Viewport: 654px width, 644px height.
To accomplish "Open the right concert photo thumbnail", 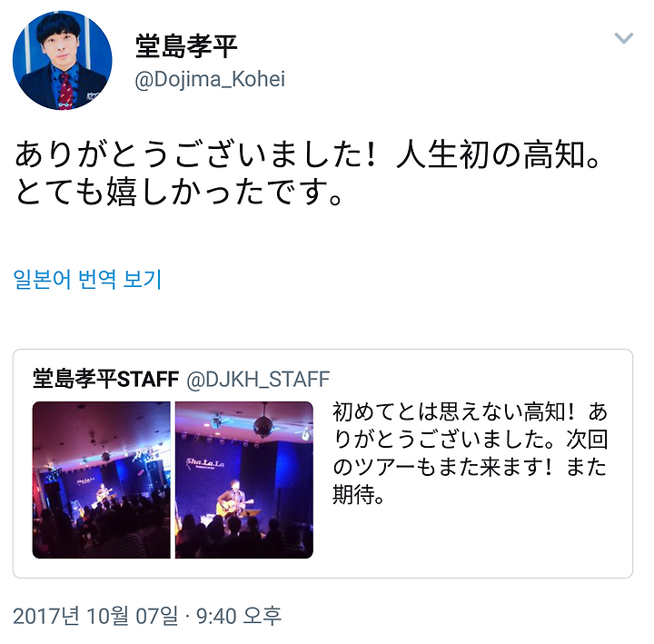I will [244, 480].
